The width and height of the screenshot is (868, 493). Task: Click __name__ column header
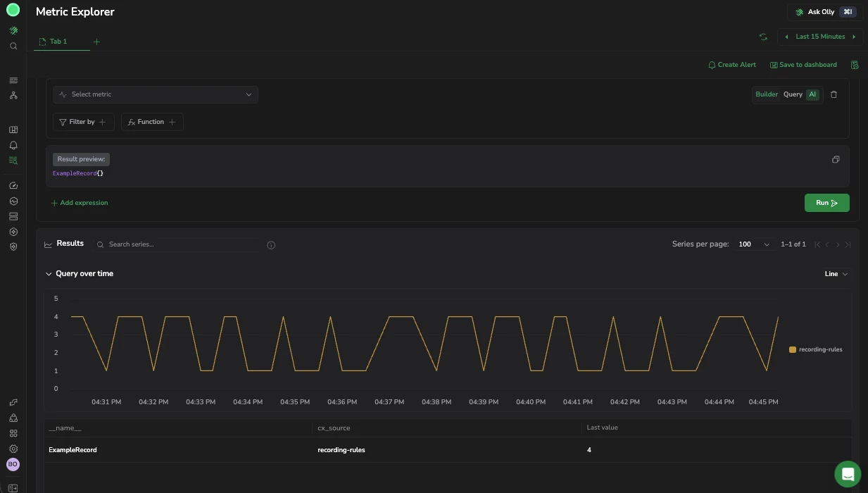tap(65, 428)
